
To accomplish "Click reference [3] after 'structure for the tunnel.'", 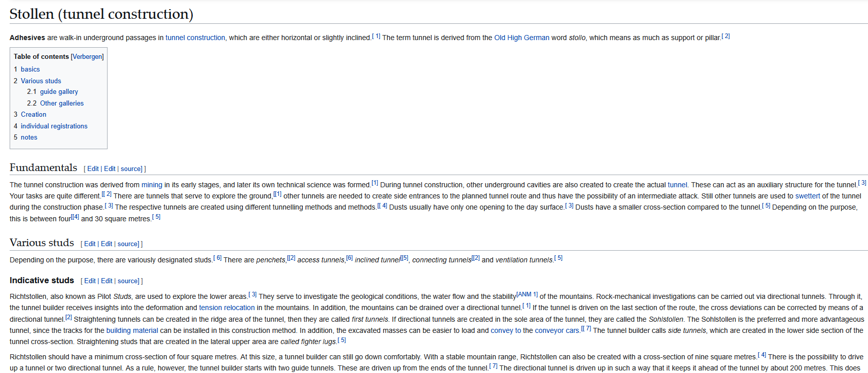I will click(x=862, y=183).
